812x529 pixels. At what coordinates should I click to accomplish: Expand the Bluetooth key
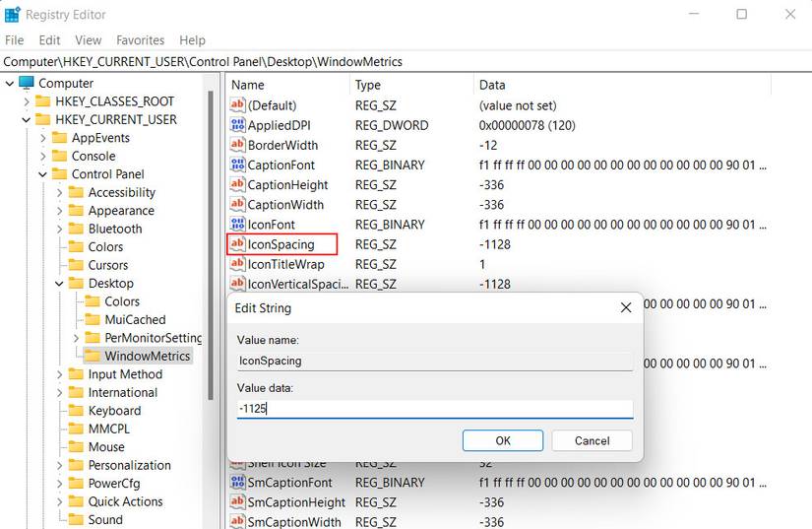pos(60,229)
